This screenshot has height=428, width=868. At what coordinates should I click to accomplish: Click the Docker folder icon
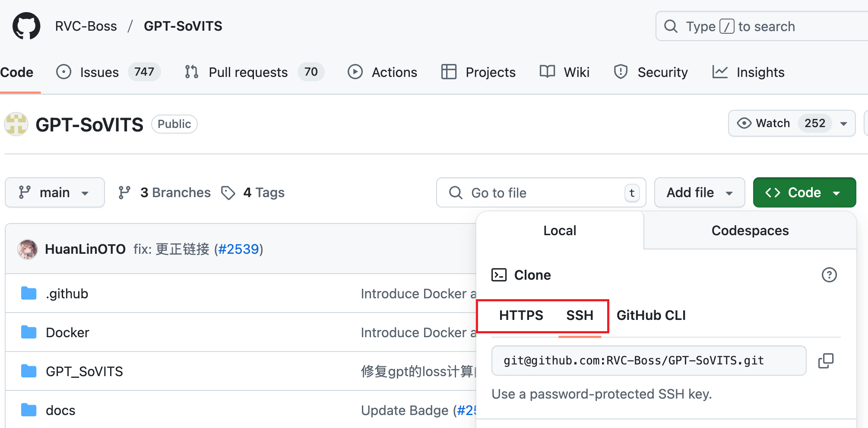coord(29,332)
